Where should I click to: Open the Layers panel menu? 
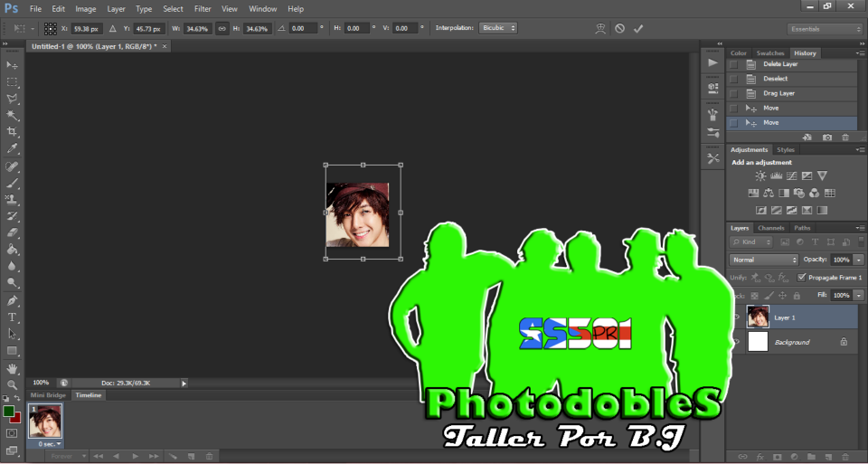click(860, 228)
